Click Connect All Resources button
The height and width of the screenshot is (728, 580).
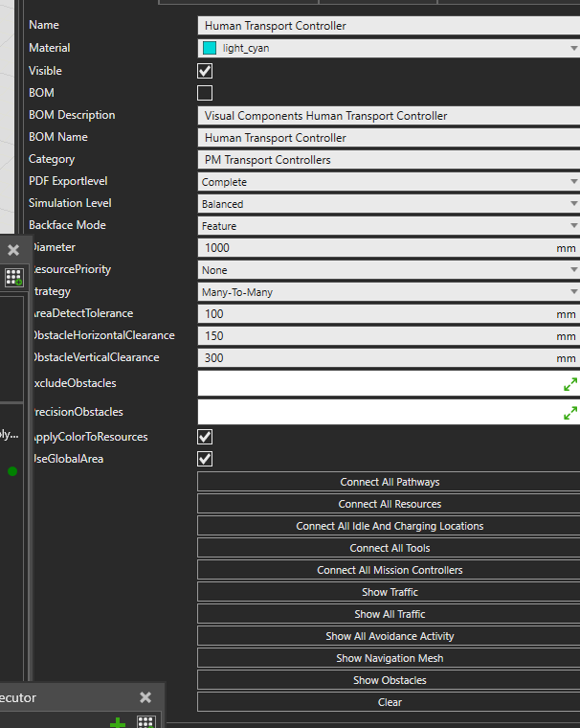[x=389, y=504]
